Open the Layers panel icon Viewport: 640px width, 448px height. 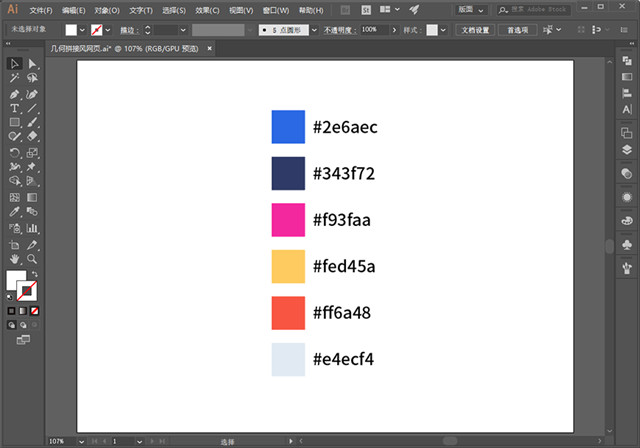click(x=627, y=150)
